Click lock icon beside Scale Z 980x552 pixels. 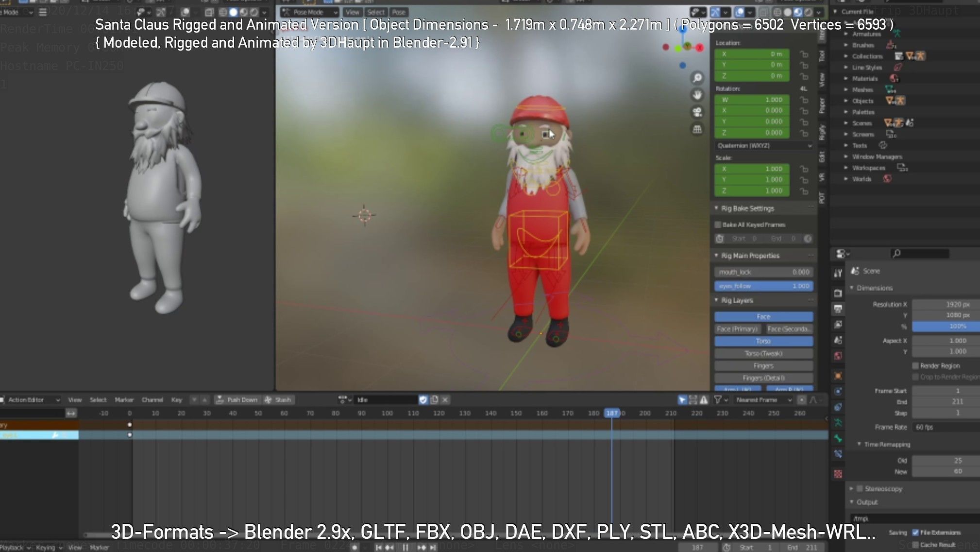804,191
